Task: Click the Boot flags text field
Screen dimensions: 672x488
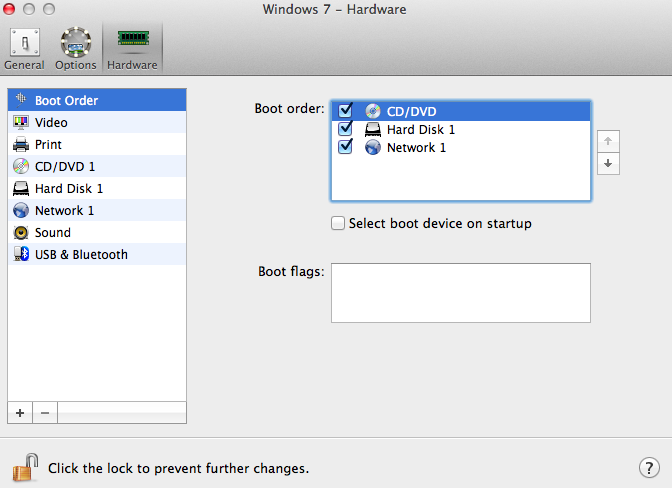Action: click(x=461, y=293)
